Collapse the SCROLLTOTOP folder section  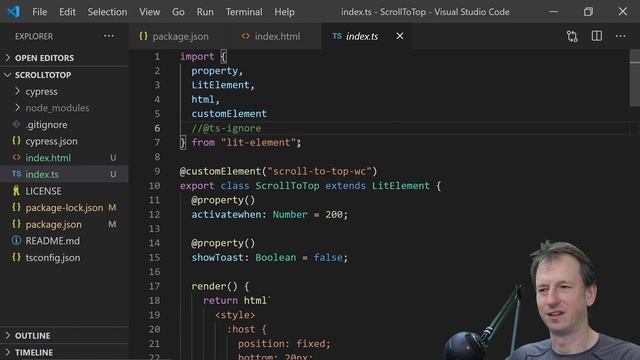[x=8, y=75]
